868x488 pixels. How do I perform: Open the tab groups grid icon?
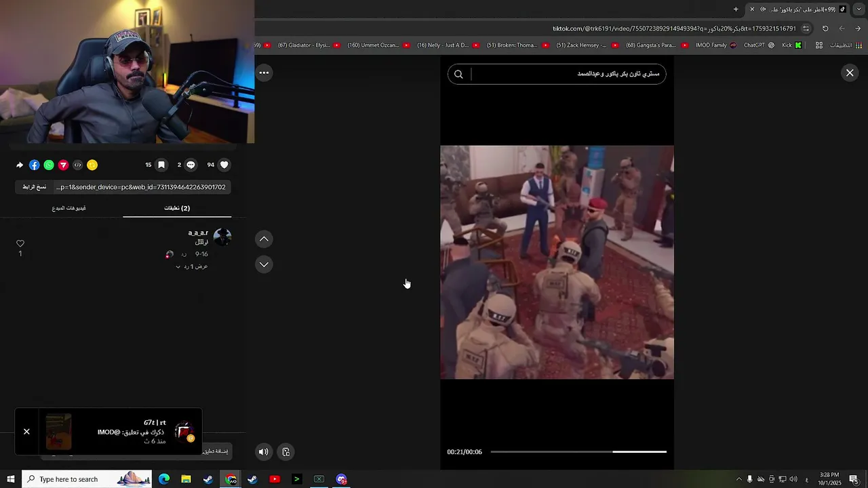click(819, 45)
